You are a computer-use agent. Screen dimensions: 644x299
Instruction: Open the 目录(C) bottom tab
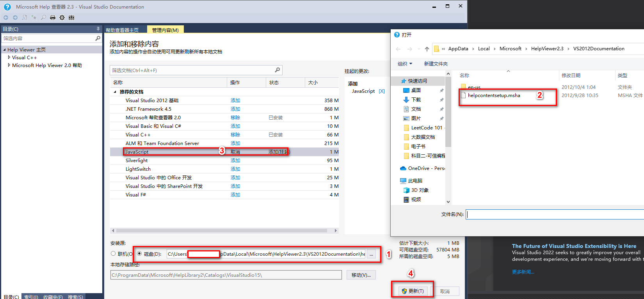click(11, 297)
